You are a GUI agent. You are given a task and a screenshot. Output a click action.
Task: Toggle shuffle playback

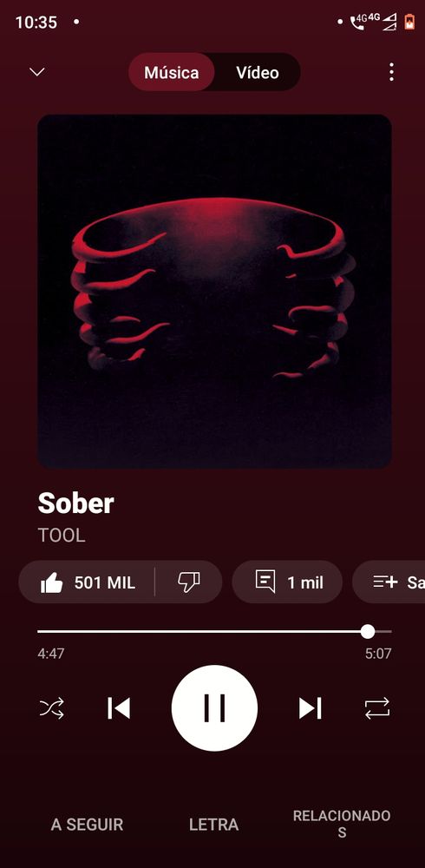point(51,708)
